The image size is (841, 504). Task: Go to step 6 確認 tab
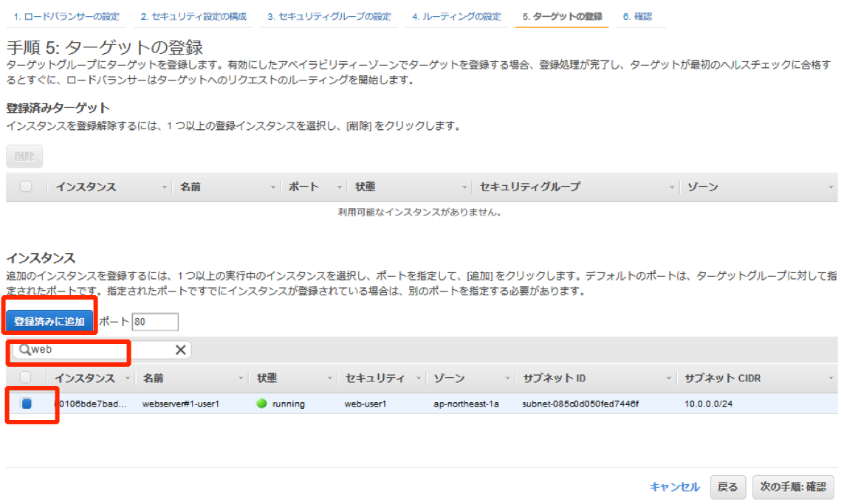pyautogui.click(x=637, y=17)
